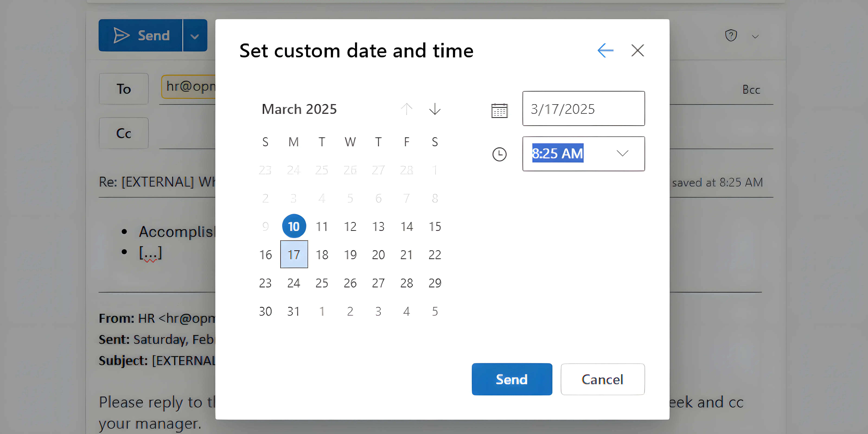
Task: Click the back arrow in the dialog header
Action: click(x=605, y=51)
